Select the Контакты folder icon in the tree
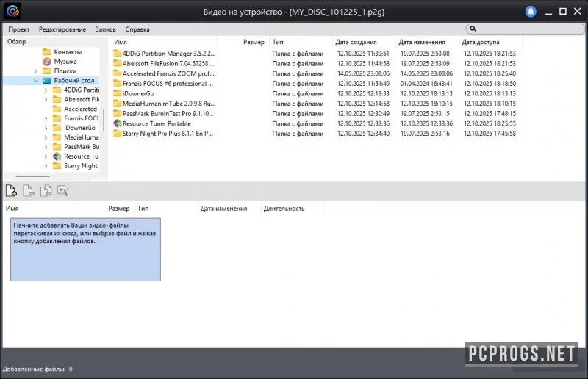Viewport: 588px width, 379px height. pyautogui.click(x=47, y=51)
